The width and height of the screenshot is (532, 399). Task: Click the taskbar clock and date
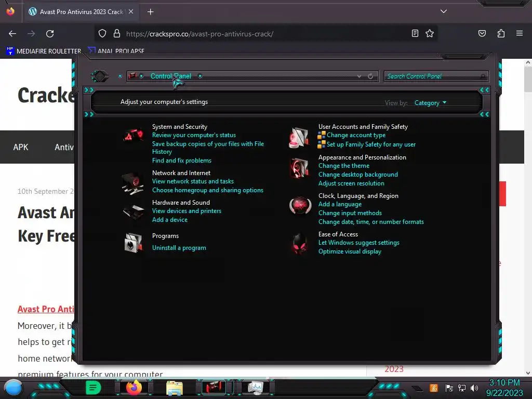click(x=504, y=388)
